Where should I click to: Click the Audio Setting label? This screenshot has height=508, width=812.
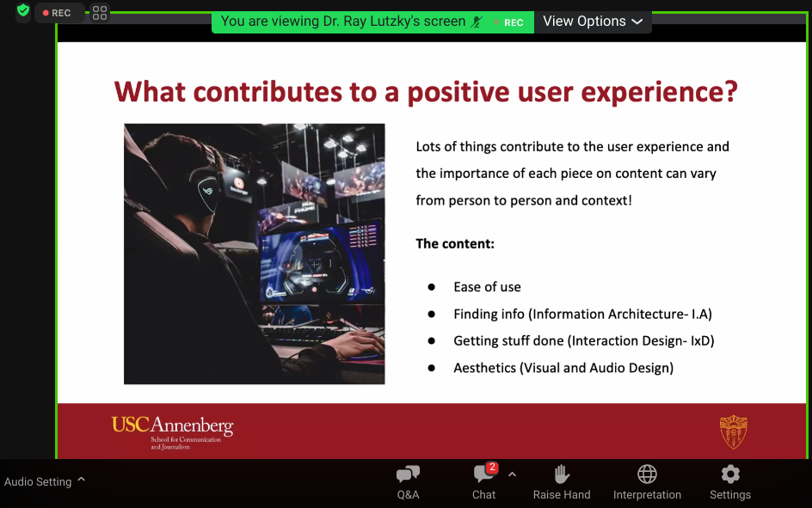pyautogui.click(x=38, y=481)
